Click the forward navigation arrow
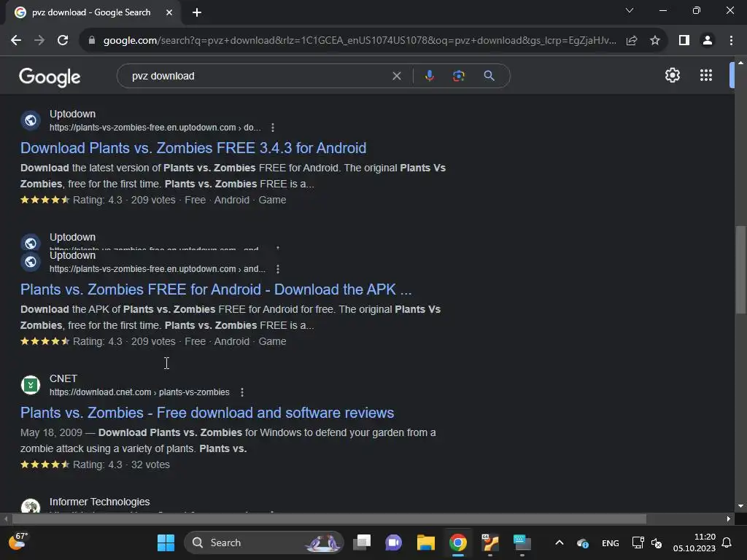This screenshot has width=747, height=560. coord(39,41)
